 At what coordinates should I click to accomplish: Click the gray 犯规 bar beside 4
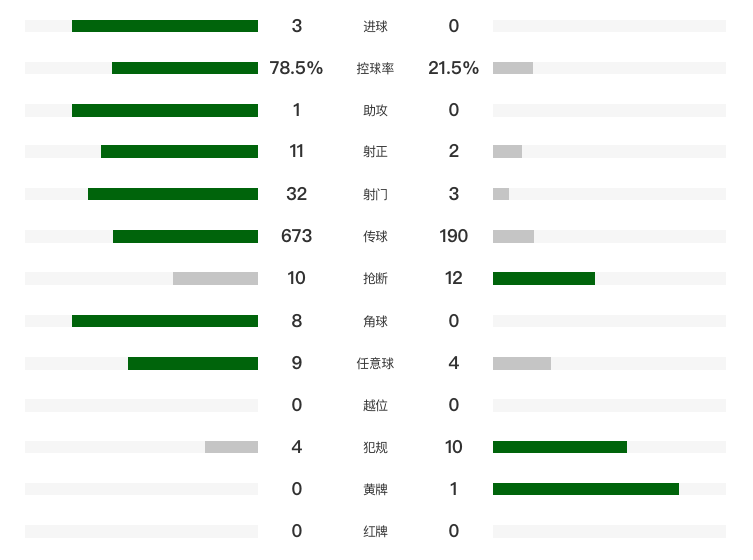pyautogui.click(x=231, y=447)
